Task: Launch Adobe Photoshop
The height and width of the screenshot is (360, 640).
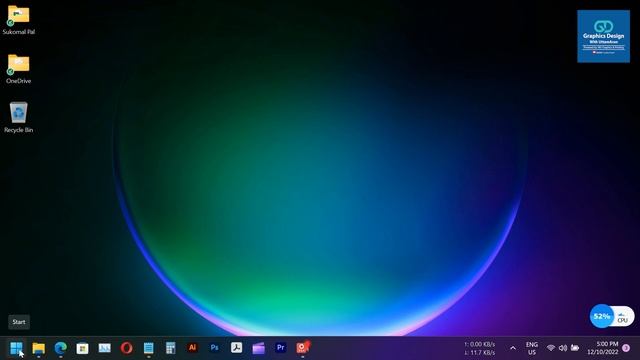Action: (x=214, y=348)
